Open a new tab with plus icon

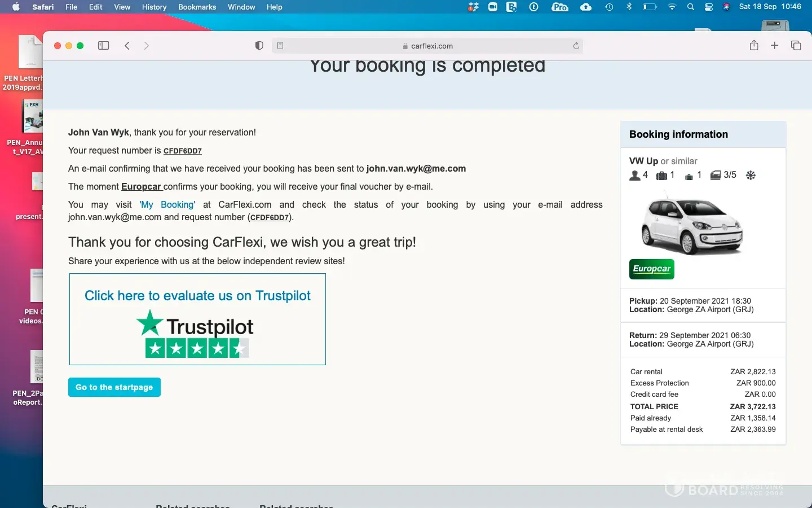tap(775, 46)
